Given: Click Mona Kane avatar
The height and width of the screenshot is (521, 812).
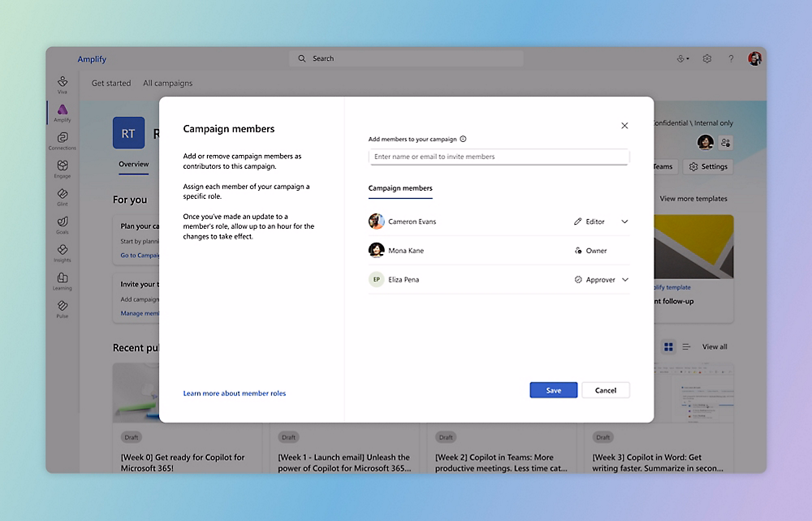Looking at the screenshot, I should pyautogui.click(x=377, y=251).
